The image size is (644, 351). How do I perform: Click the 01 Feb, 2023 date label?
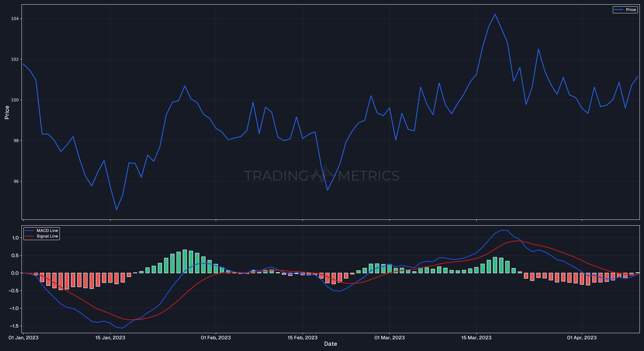[x=216, y=338]
